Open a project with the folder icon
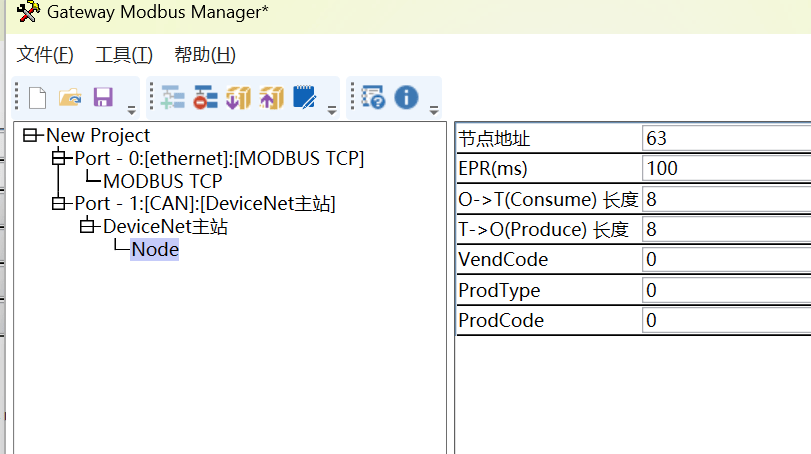Image resolution: width=811 pixels, height=454 pixels. (70, 97)
